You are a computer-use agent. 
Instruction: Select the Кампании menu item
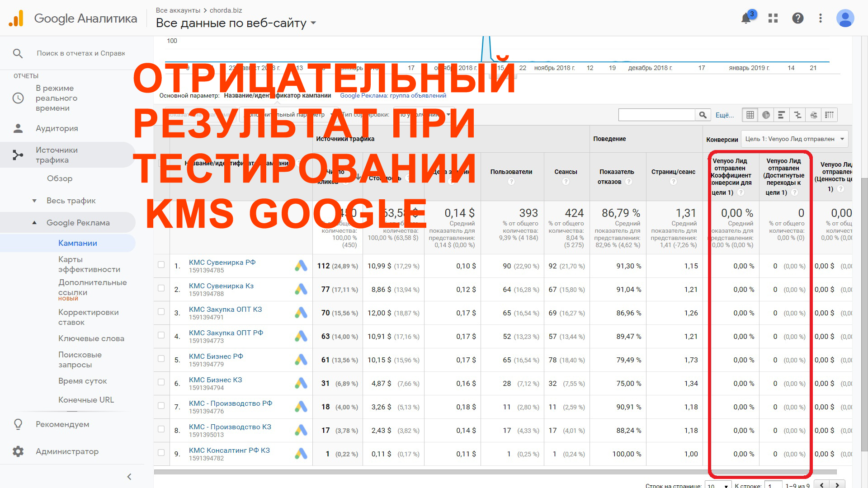pos(78,243)
